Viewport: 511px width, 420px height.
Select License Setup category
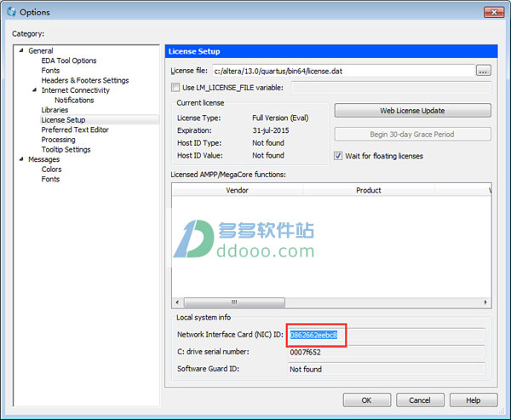(x=63, y=120)
